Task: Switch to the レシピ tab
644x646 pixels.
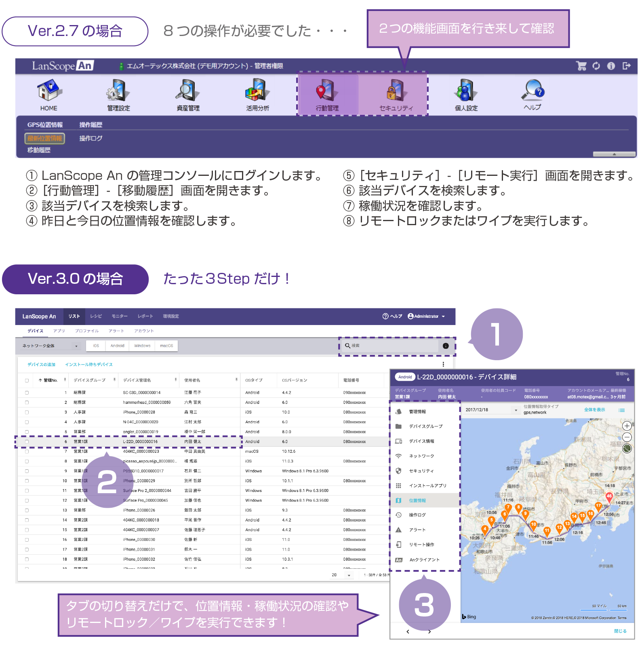Action: (x=96, y=316)
